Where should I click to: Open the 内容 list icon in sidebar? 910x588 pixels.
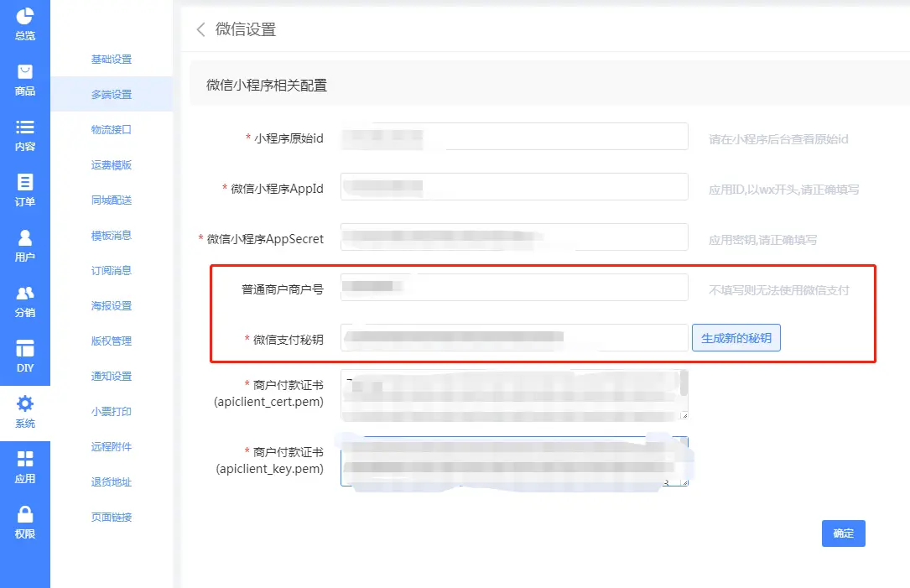25,127
